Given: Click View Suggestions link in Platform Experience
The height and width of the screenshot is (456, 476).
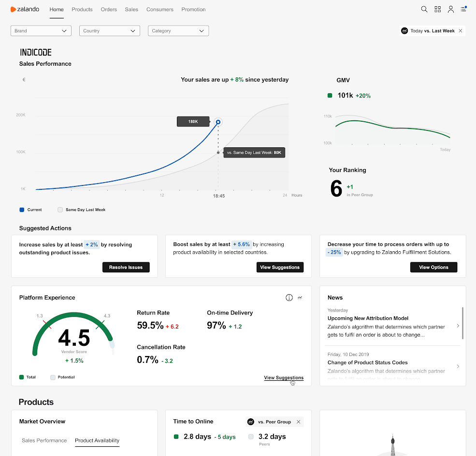Looking at the screenshot, I should click(284, 378).
